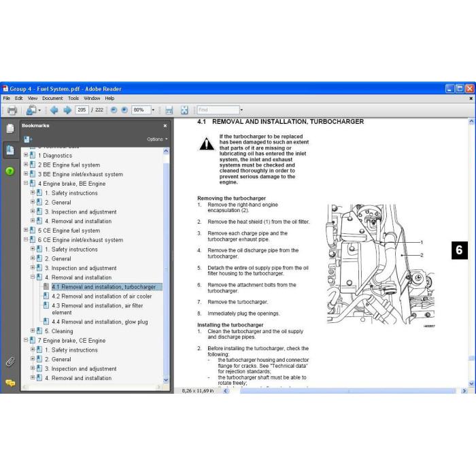The height and width of the screenshot is (476, 476).
Task: Click bookmark icon for 4.4 glow plug
Action: (46, 322)
